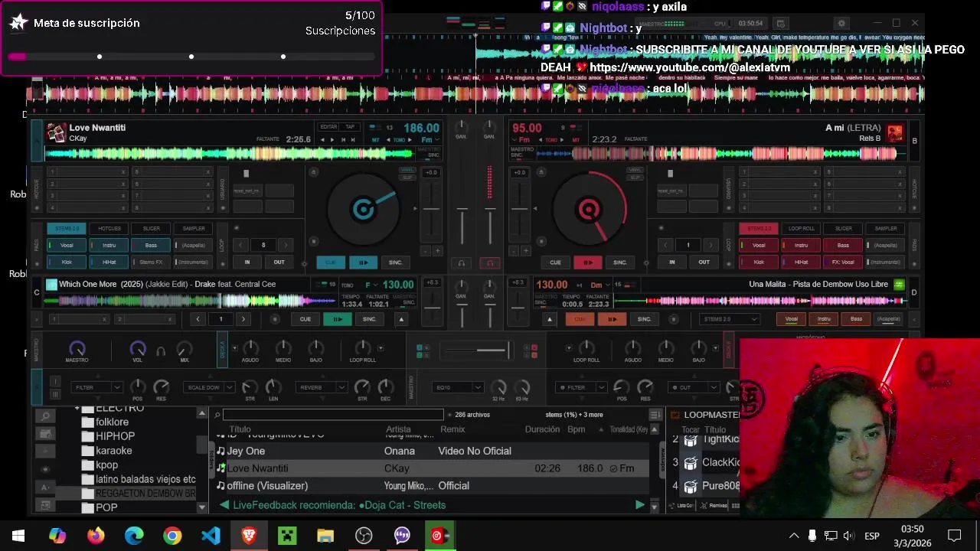This screenshot has width=980, height=551.
Task: Double loop length arrow on deck B
Action: 710,245
